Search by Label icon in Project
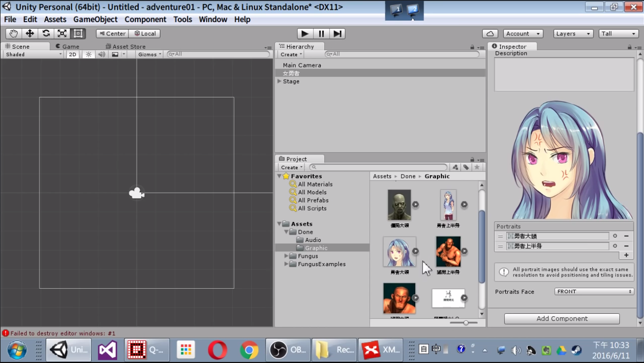The height and width of the screenshot is (363, 644). click(x=466, y=167)
